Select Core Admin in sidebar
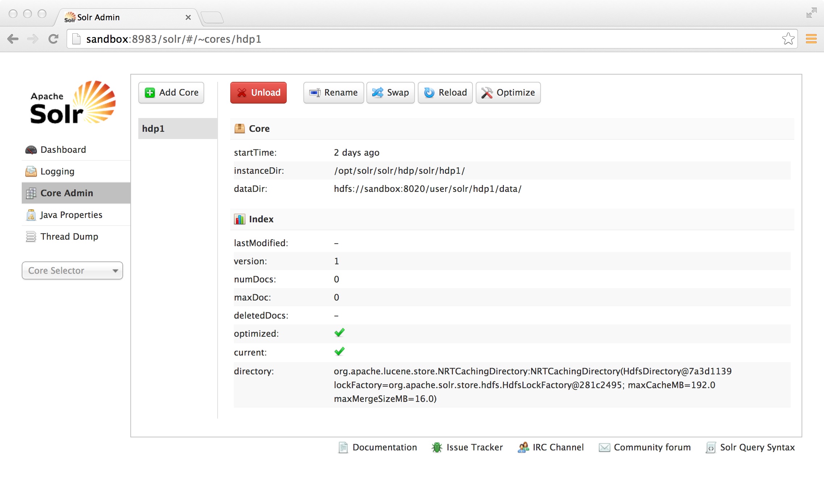This screenshot has height=504, width=824. click(67, 193)
